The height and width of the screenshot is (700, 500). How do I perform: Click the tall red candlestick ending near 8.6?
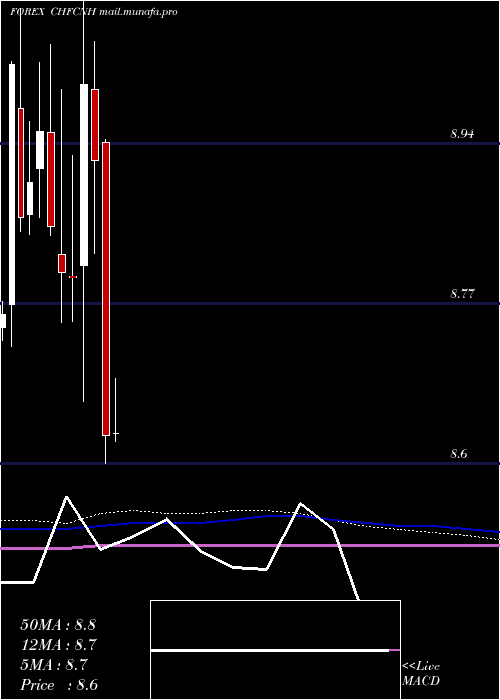pyautogui.click(x=106, y=289)
